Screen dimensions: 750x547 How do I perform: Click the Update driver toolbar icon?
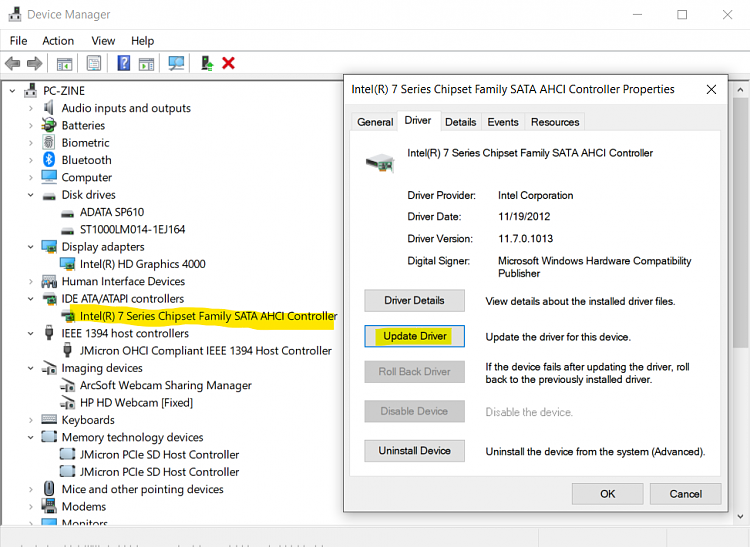point(207,63)
